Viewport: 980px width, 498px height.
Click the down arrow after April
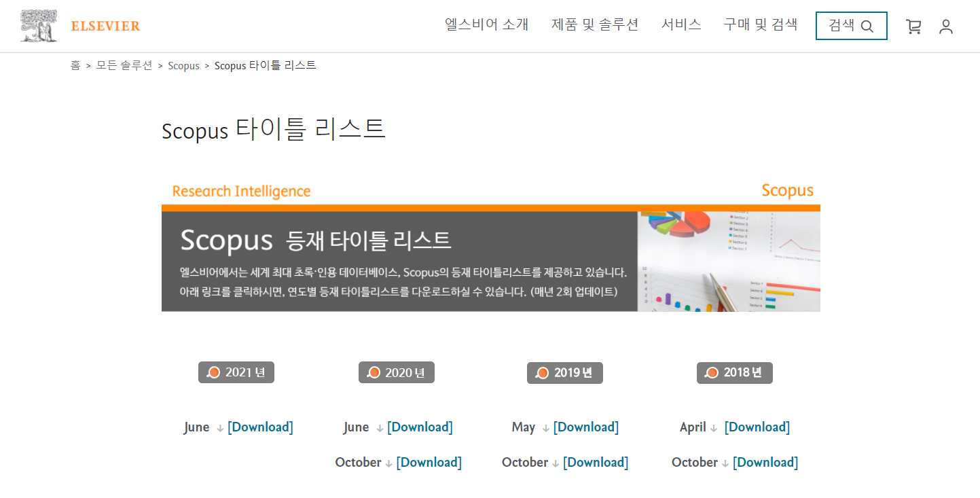click(x=714, y=428)
